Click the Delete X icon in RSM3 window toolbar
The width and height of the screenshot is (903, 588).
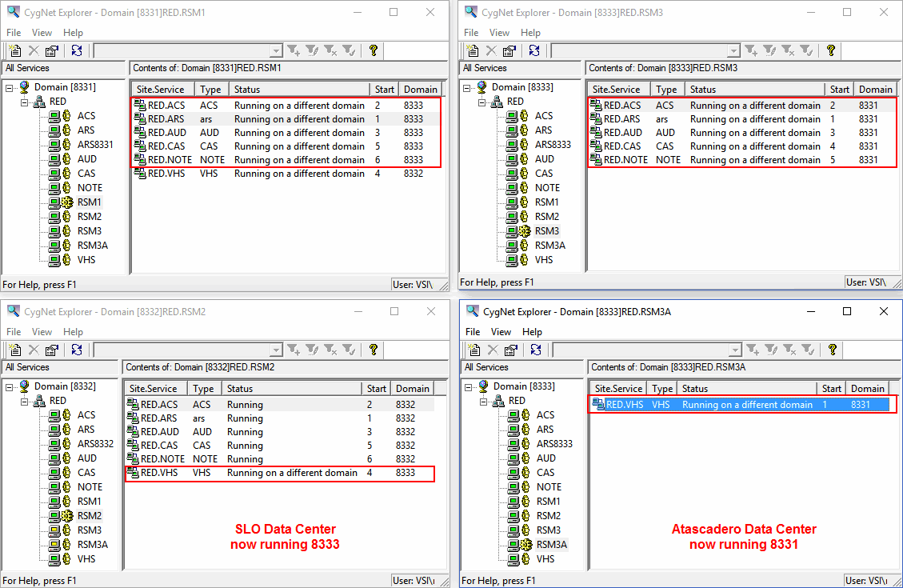tap(490, 50)
